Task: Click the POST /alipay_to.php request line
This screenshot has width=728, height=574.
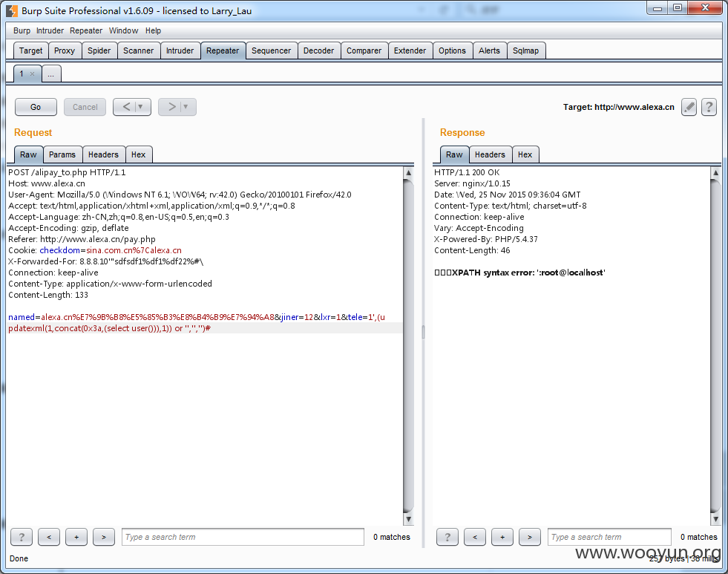Action: tap(67, 172)
